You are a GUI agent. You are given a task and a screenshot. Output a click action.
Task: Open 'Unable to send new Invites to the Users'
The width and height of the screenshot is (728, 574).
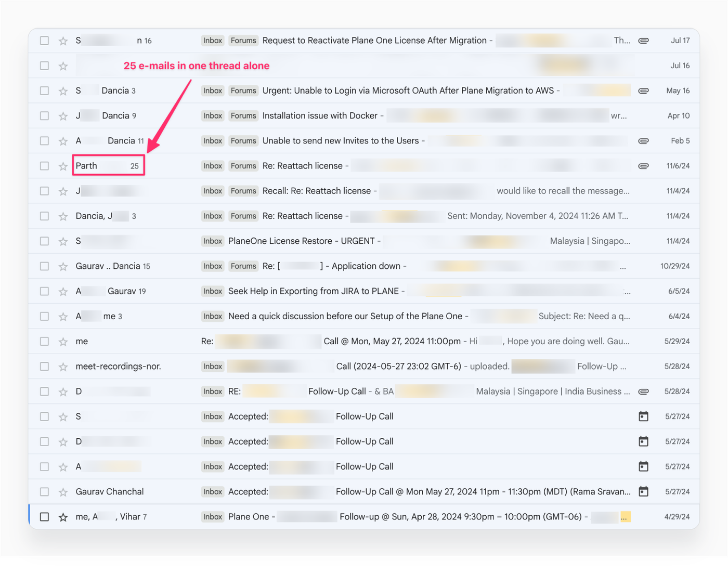coord(341,141)
